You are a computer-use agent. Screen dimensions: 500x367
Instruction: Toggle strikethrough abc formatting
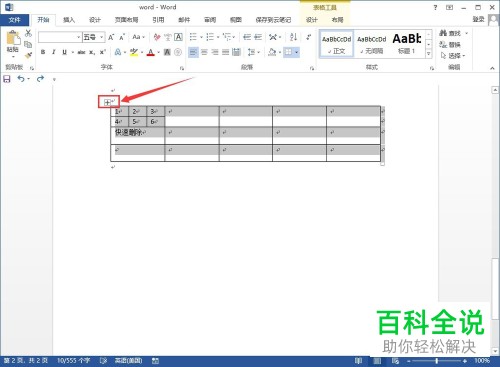click(x=81, y=52)
